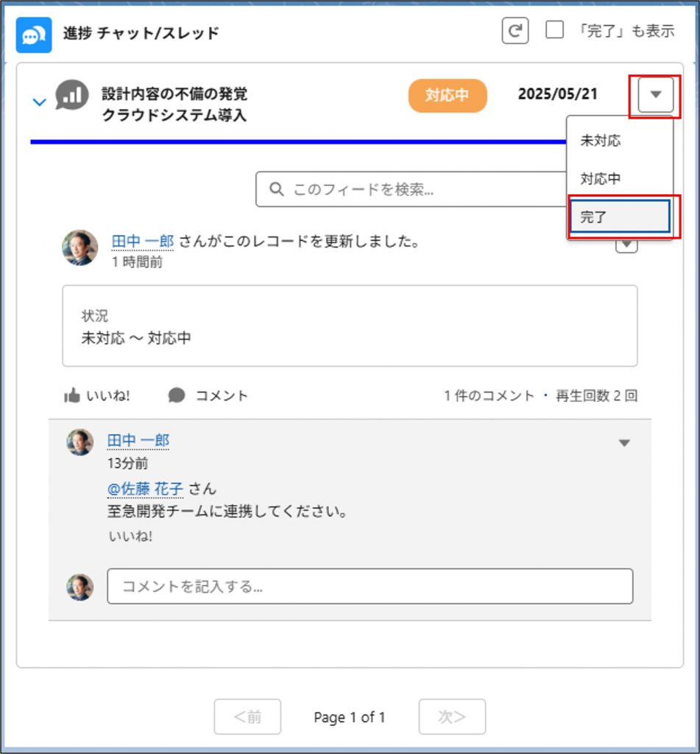Click the refresh icon button
This screenshot has width=700, height=754.
[515, 32]
